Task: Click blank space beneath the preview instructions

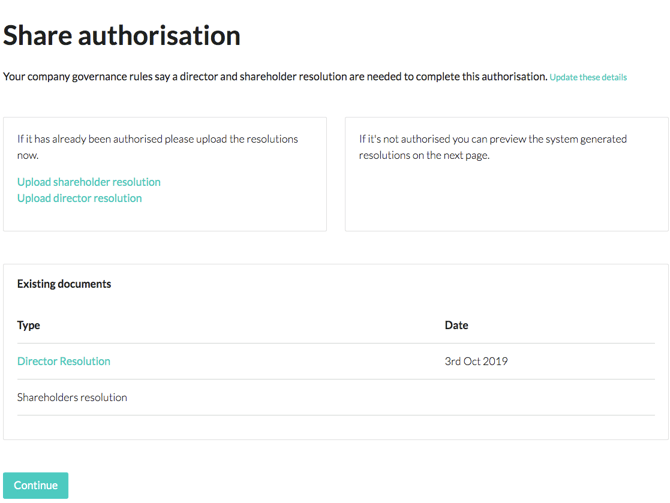Action: click(x=506, y=198)
